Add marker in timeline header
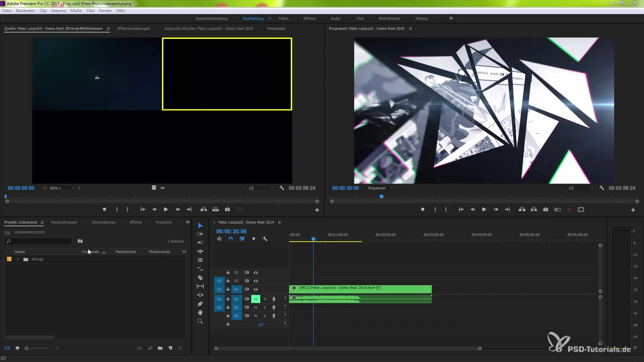The height and width of the screenshot is (362, 644). pyautogui.click(x=254, y=239)
